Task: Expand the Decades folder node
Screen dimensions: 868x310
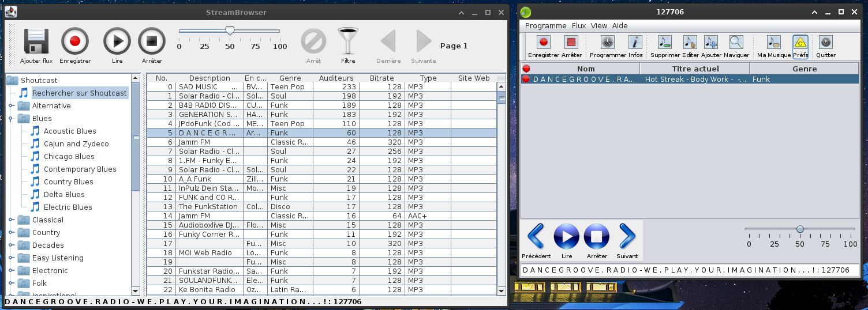Action: click(x=11, y=245)
